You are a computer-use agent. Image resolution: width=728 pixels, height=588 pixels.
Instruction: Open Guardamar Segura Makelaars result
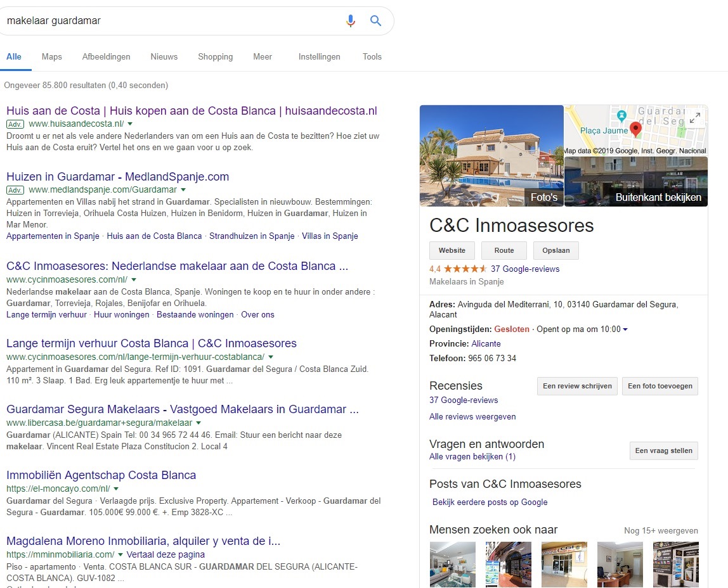coord(183,409)
